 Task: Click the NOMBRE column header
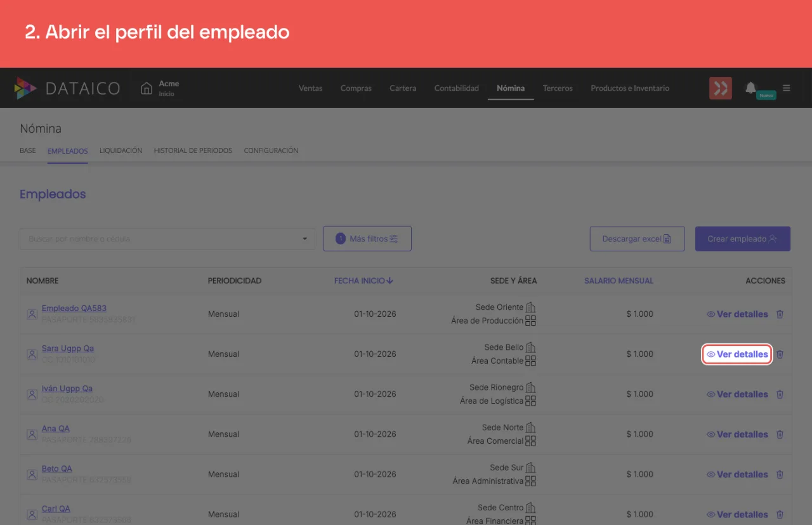coord(43,281)
